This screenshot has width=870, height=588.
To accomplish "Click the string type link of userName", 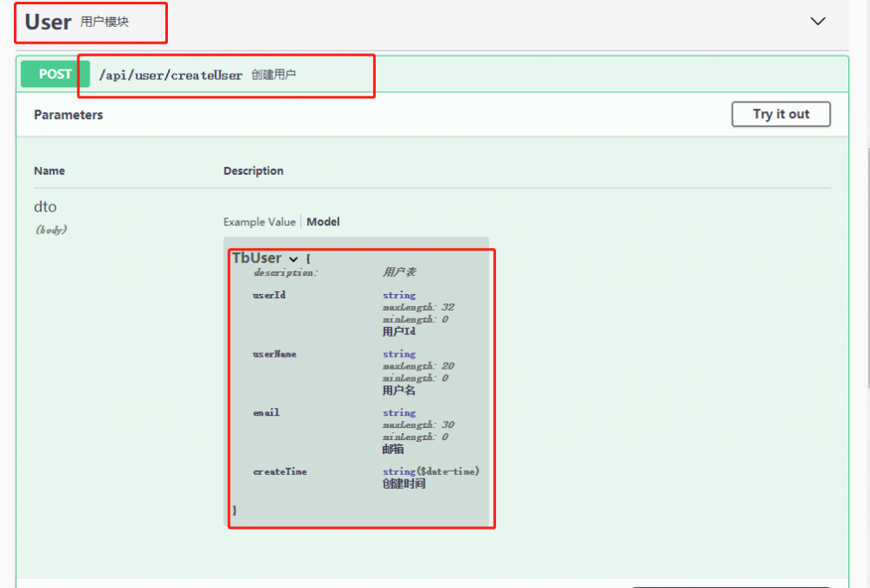I will (398, 354).
